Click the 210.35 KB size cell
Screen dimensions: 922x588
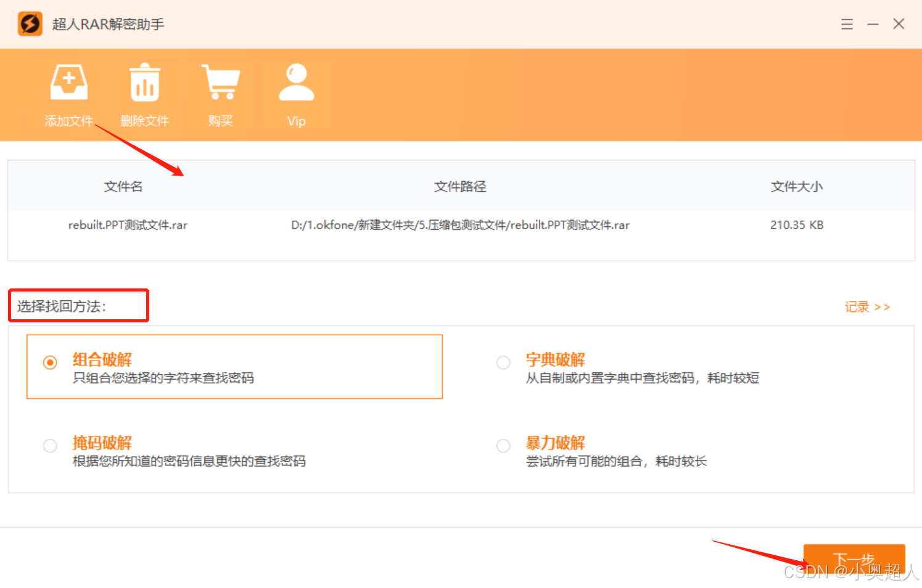797,225
